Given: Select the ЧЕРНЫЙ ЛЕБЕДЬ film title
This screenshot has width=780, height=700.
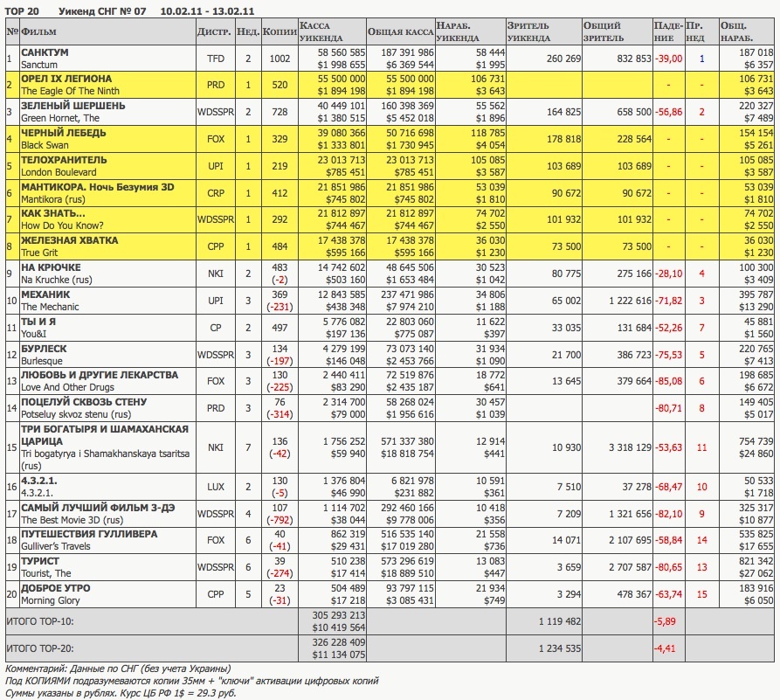Looking at the screenshot, I should [64, 133].
